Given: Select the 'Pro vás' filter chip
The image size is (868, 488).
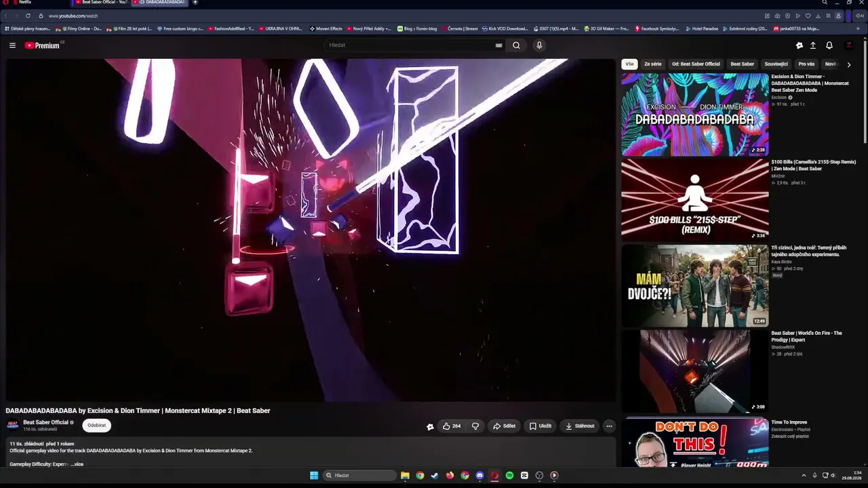Looking at the screenshot, I should 806,64.
